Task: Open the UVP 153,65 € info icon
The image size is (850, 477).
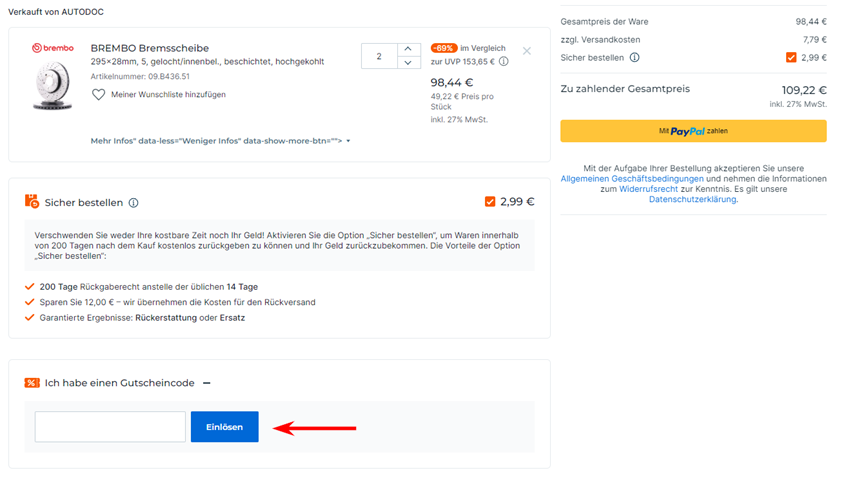Action: [504, 61]
